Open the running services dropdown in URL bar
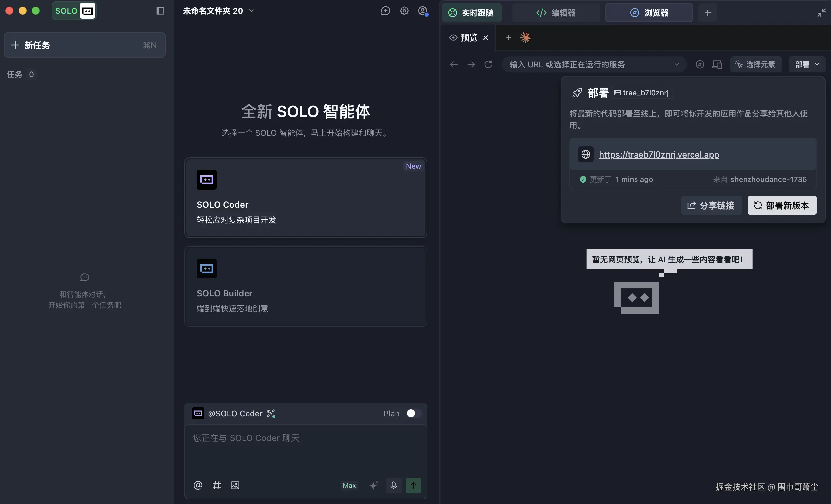Viewport: 831px width, 504px height. point(677,64)
